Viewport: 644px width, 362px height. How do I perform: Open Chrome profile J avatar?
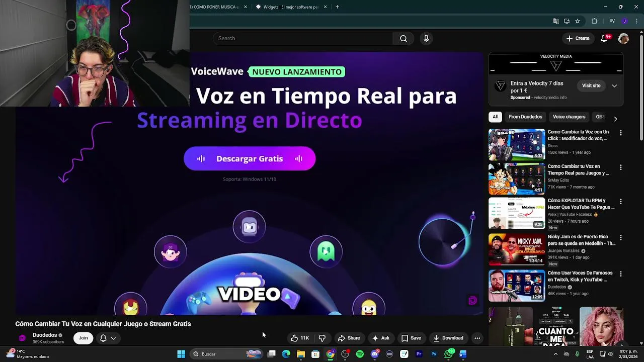625,21
